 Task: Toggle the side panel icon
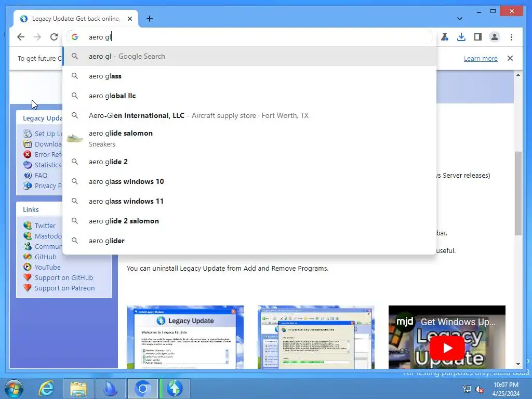point(478,37)
